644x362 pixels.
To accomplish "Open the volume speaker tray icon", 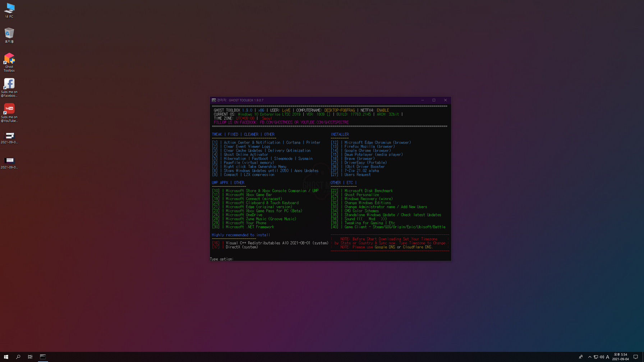I will tap(602, 357).
